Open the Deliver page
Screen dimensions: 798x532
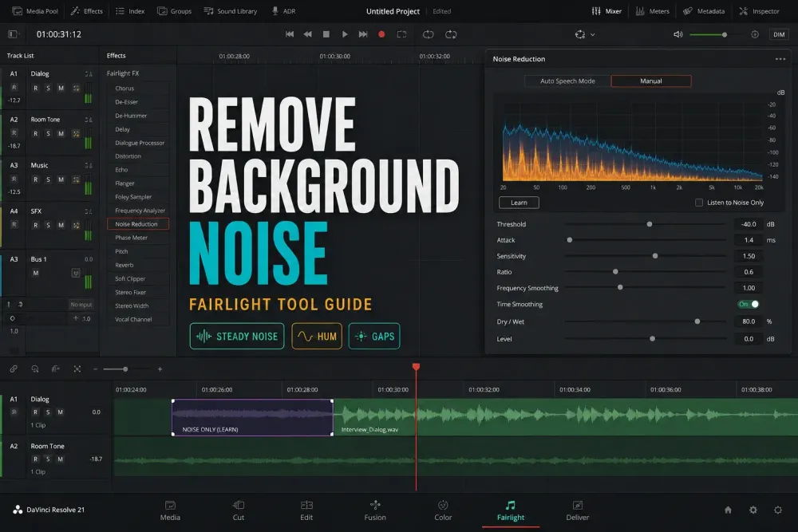(578, 510)
